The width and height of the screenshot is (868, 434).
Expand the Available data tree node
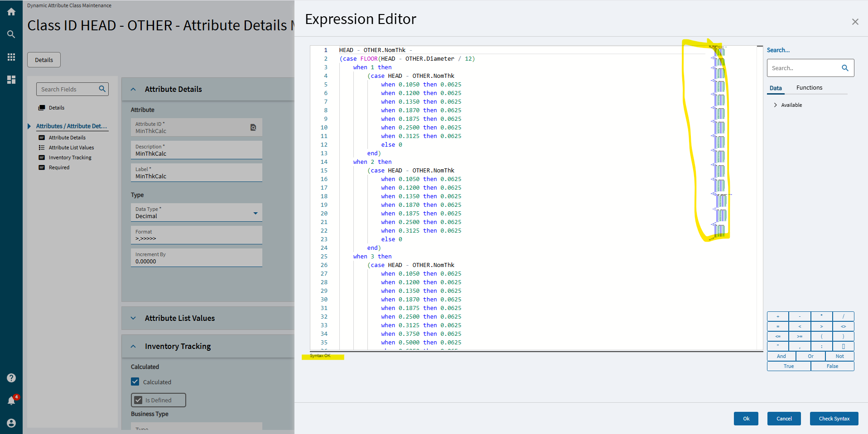coord(776,105)
